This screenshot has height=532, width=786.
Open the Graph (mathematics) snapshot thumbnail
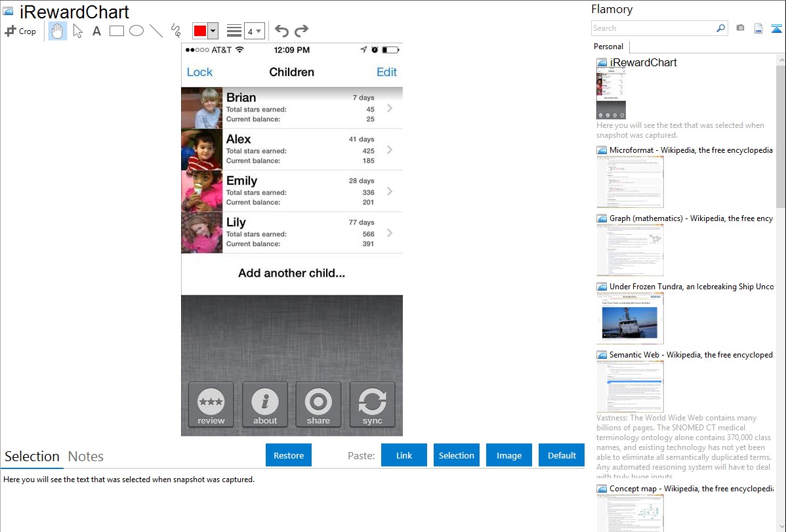(x=630, y=250)
